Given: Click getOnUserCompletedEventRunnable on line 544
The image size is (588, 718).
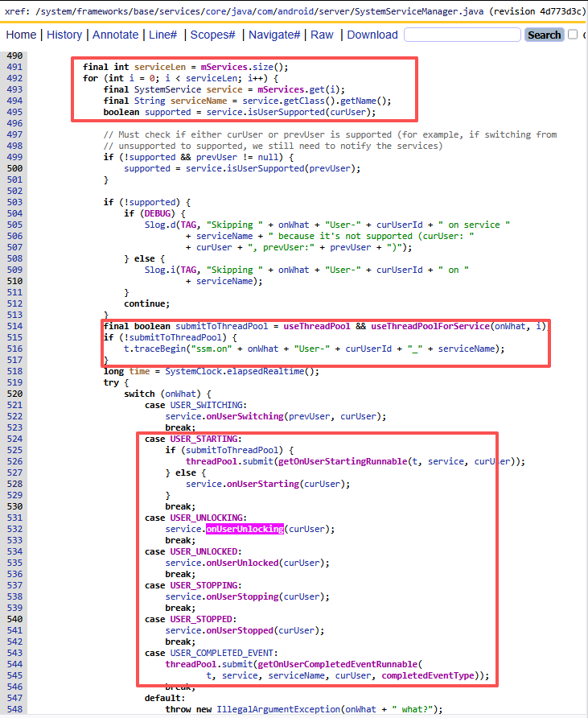Looking at the screenshot, I should click(338, 664).
